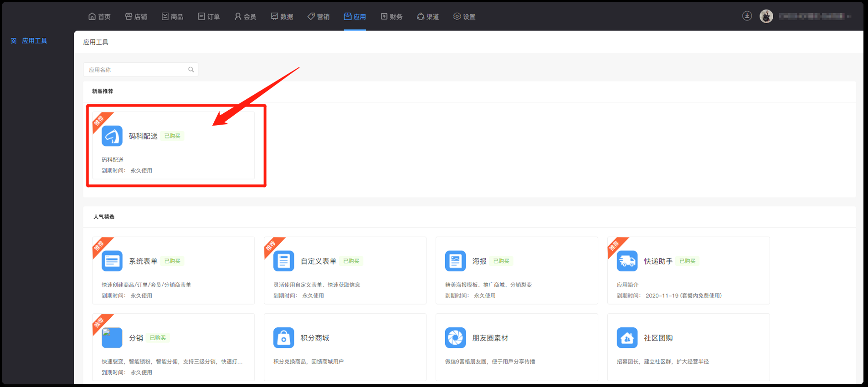The height and width of the screenshot is (387, 868).
Task: Open the 订单 menu
Action: click(x=209, y=17)
